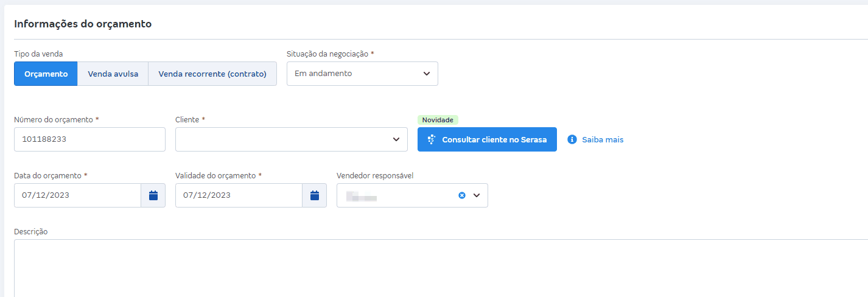Select the Orçamento sale type
This screenshot has width=868, height=297.
click(46, 74)
